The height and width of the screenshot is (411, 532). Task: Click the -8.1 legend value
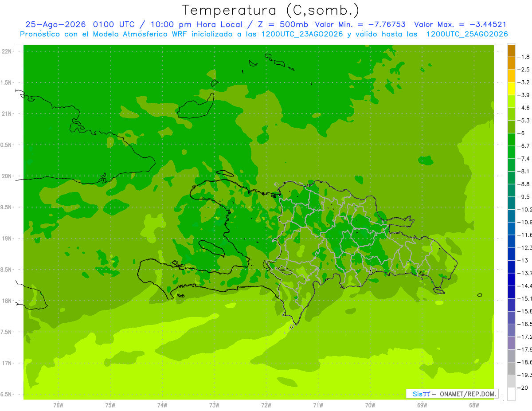[524, 171]
